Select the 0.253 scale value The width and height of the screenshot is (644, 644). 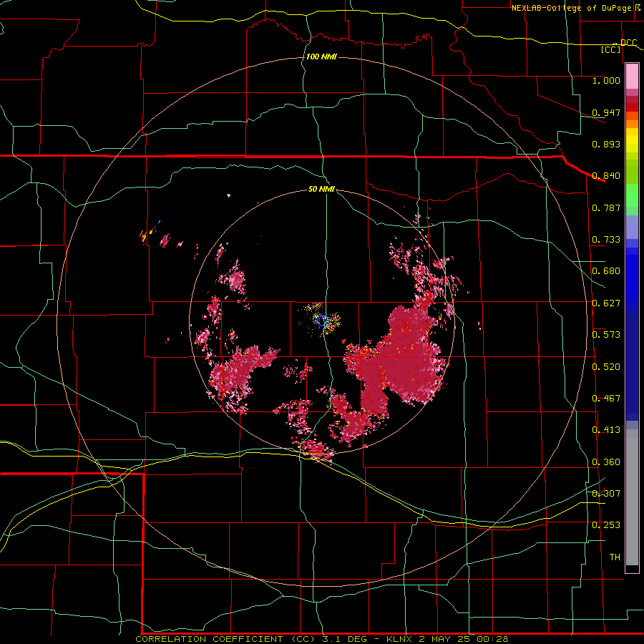coord(606,525)
